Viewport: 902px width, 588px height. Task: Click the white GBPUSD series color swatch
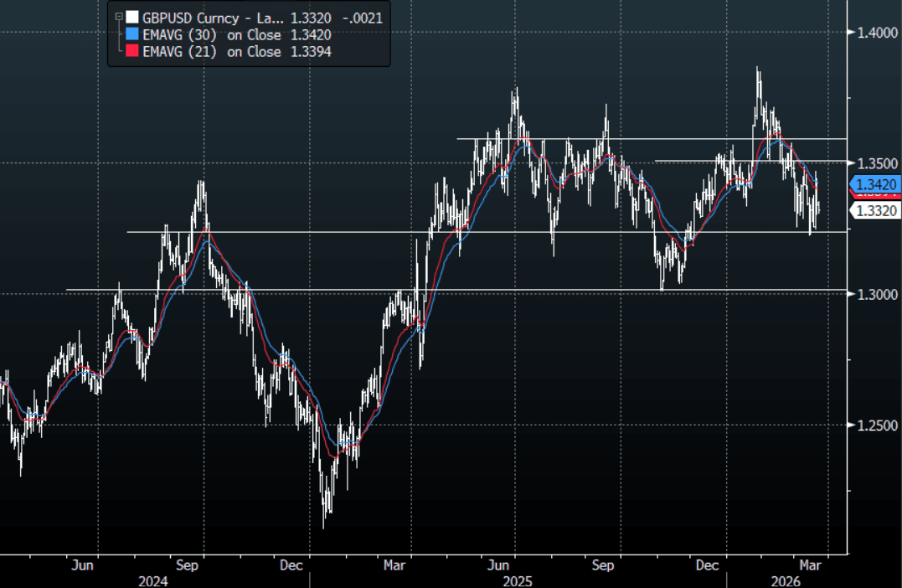pyautogui.click(x=132, y=17)
